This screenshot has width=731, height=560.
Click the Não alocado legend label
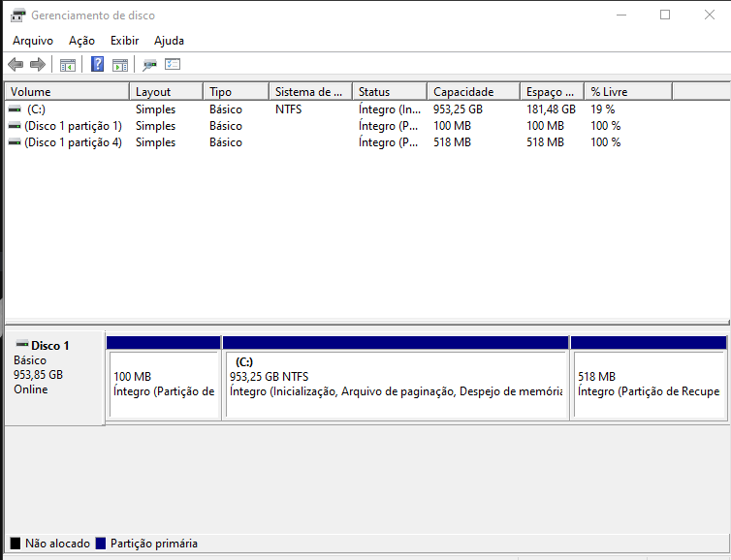point(58,544)
